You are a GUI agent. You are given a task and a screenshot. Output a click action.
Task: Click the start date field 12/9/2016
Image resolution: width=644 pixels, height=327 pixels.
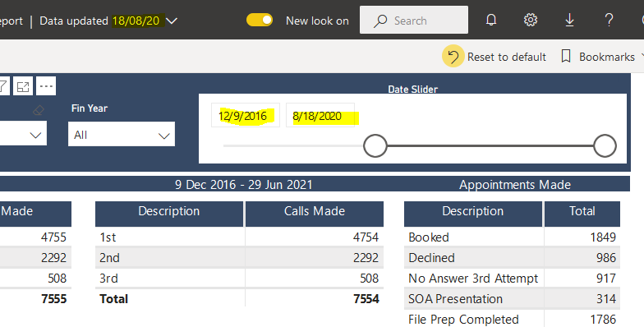(246, 115)
